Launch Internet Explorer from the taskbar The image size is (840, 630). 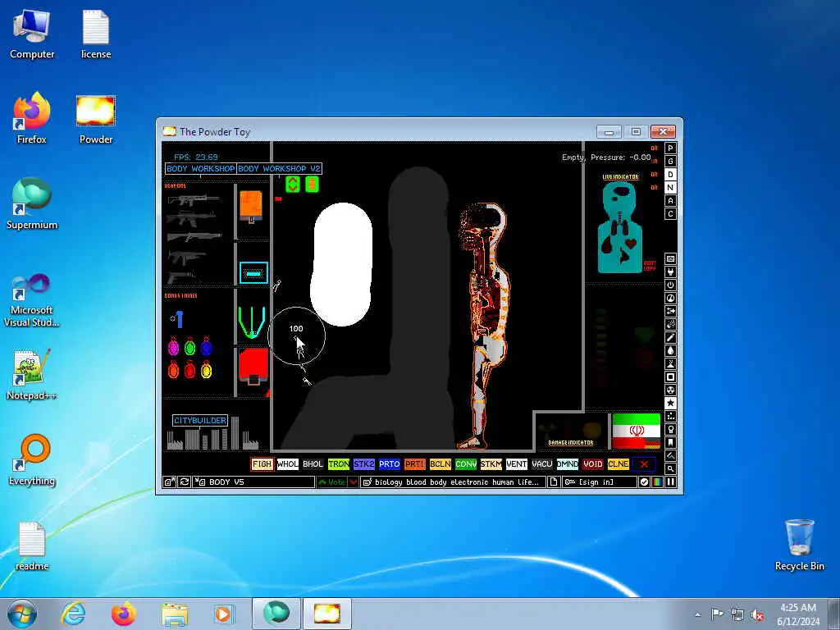tap(73, 614)
